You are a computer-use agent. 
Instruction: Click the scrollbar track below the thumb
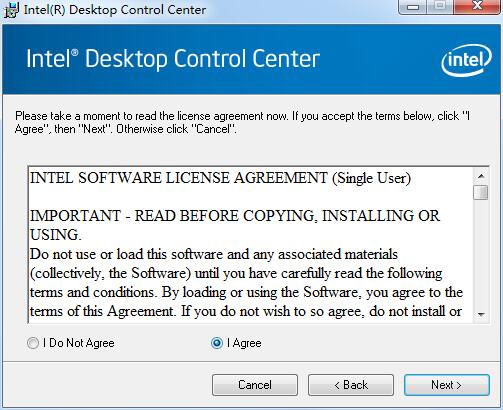point(481,253)
